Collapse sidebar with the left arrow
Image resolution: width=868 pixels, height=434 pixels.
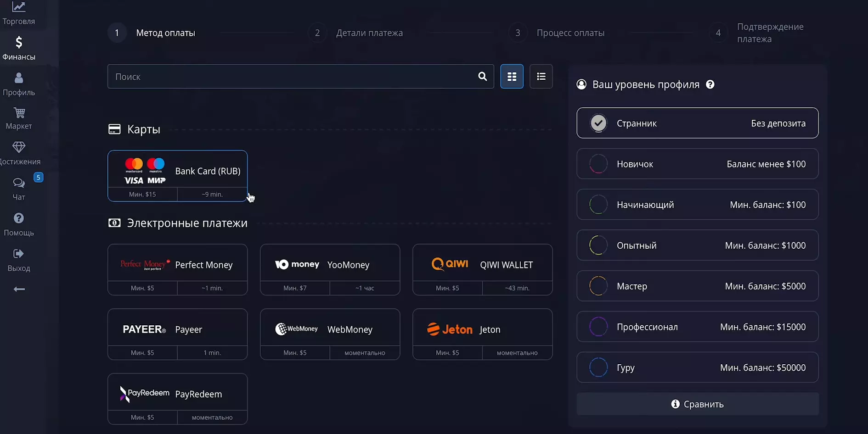coord(19,289)
